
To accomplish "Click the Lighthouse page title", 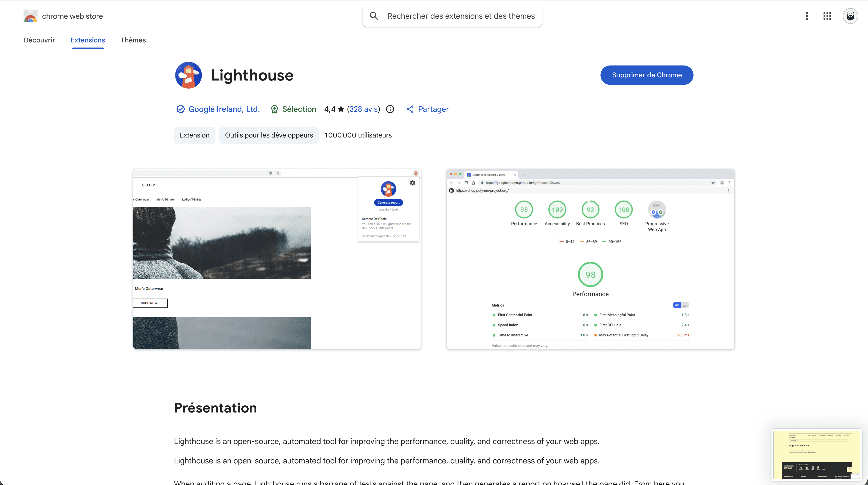I will pyautogui.click(x=252, y=75).
